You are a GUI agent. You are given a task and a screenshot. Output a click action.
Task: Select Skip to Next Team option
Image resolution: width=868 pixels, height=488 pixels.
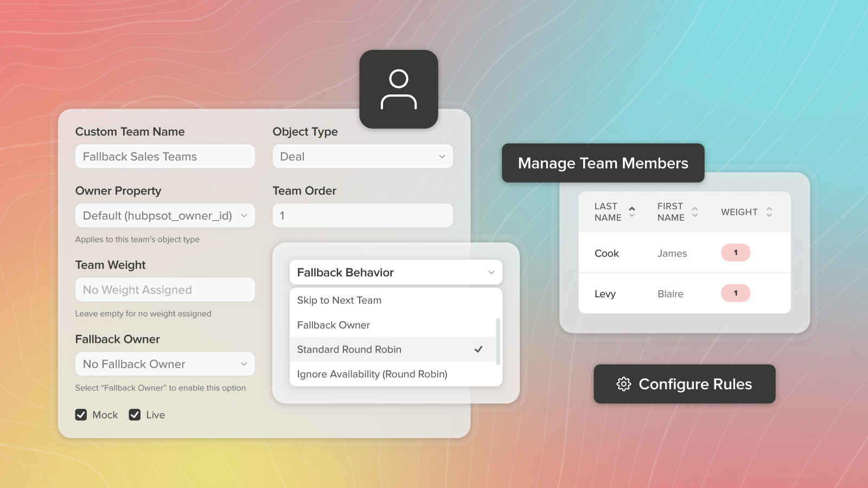point(393,300)
